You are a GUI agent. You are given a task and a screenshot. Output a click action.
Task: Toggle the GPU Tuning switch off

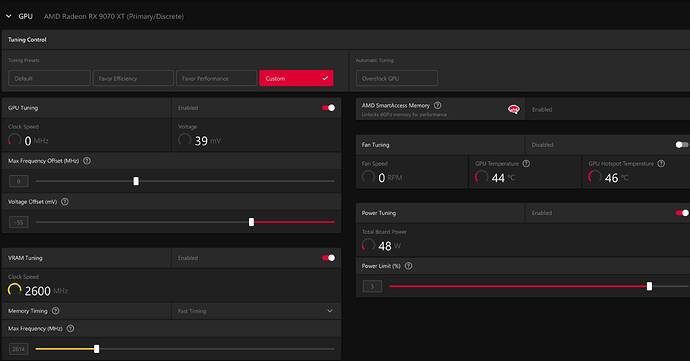[328, 108]
